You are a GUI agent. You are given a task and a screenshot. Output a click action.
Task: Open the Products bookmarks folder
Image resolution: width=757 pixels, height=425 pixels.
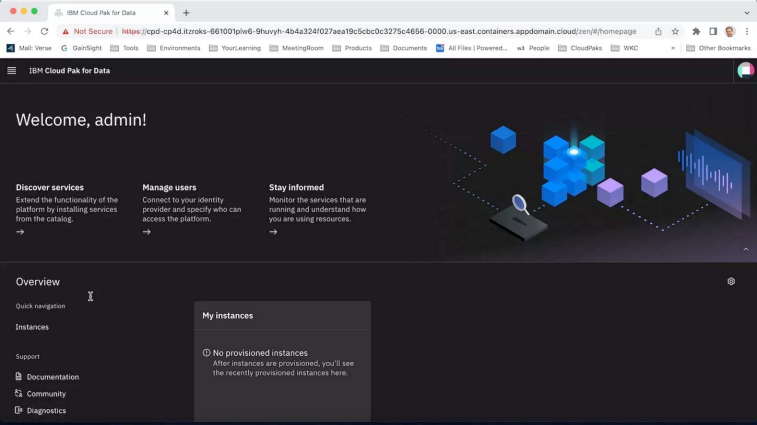[x=352, y=48]
